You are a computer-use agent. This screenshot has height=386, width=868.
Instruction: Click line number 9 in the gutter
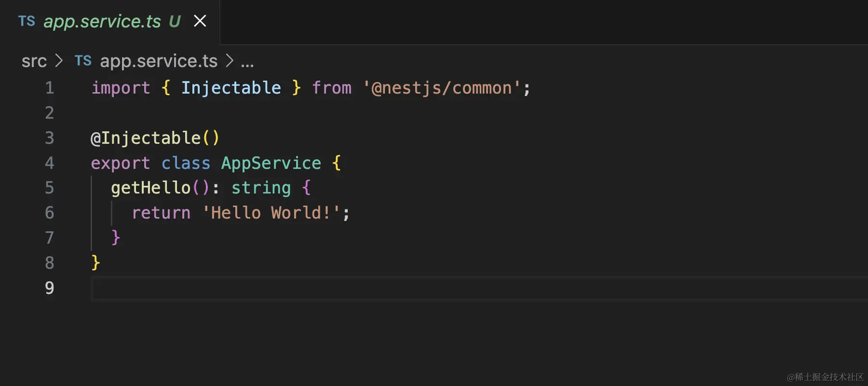49,288
